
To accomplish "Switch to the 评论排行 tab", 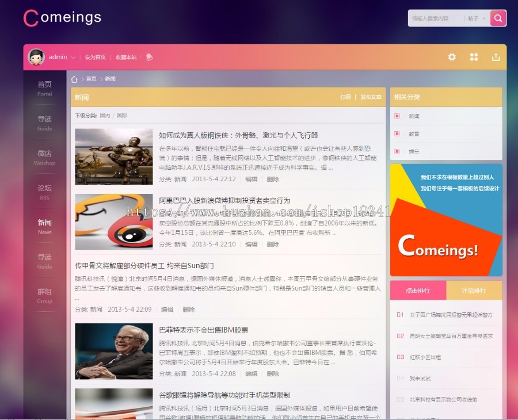I will pyautogui.click(x=474, y=291).
